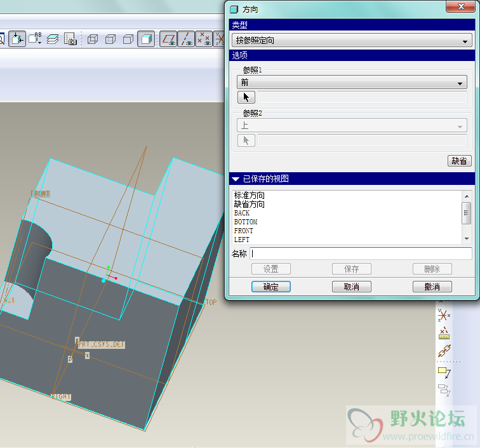This screenshot has width=480, height=448.
Task: Click the points-with-ruler analysis icon on right toolbar
Action: [x=444, y=333]
